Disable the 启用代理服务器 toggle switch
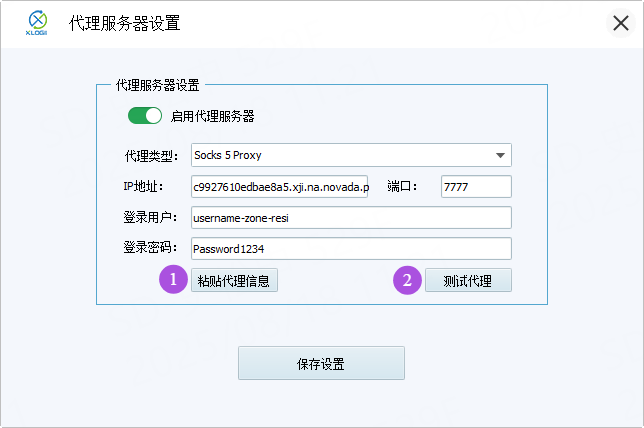This screenshot has width=644, height=428. tap(145, 116)
